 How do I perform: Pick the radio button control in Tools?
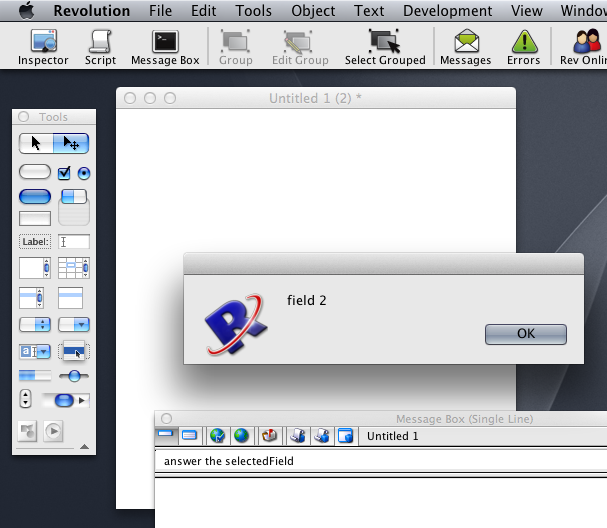click(x=83, y=173)
